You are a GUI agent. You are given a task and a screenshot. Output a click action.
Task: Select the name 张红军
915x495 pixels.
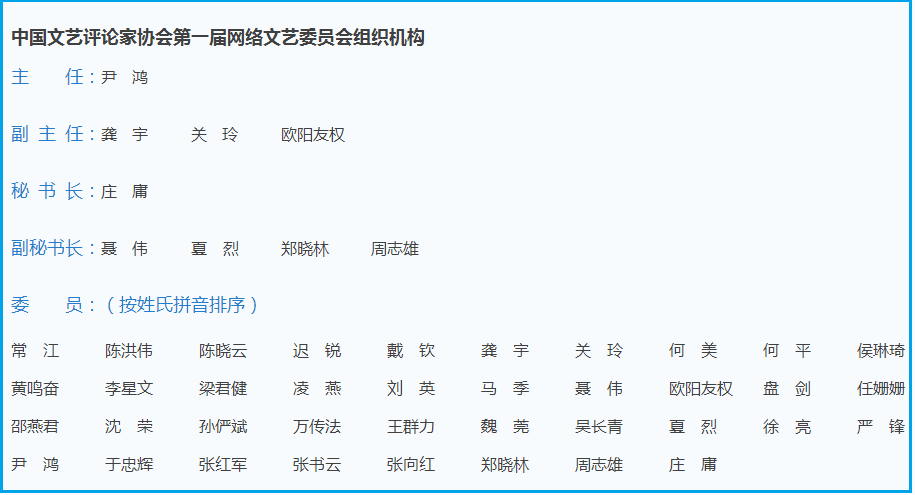point(223,465)
